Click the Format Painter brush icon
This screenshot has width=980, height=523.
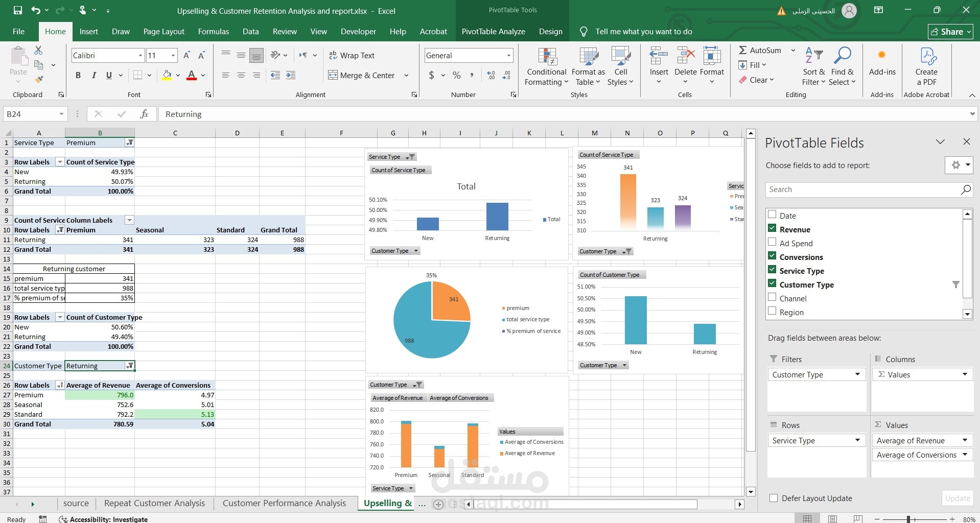click(39, 79)
